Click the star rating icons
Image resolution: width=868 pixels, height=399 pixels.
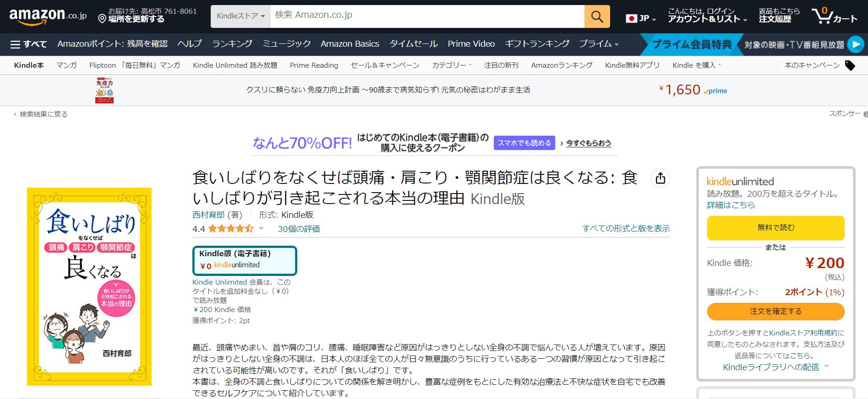click(230, 228)
